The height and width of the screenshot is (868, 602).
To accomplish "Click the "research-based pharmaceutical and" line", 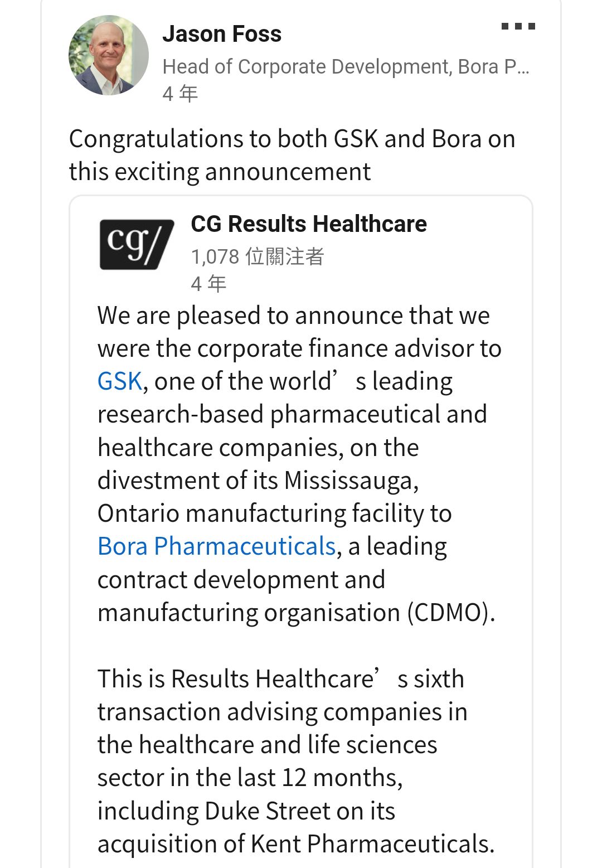I will coord(292,414).
